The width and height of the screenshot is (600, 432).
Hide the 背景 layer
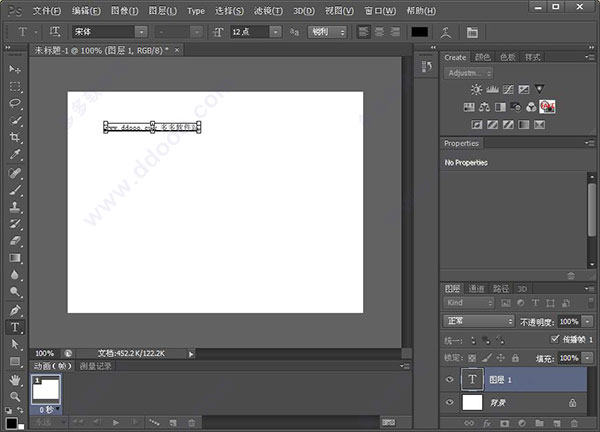pyautogui.click(x=450, y=402)
